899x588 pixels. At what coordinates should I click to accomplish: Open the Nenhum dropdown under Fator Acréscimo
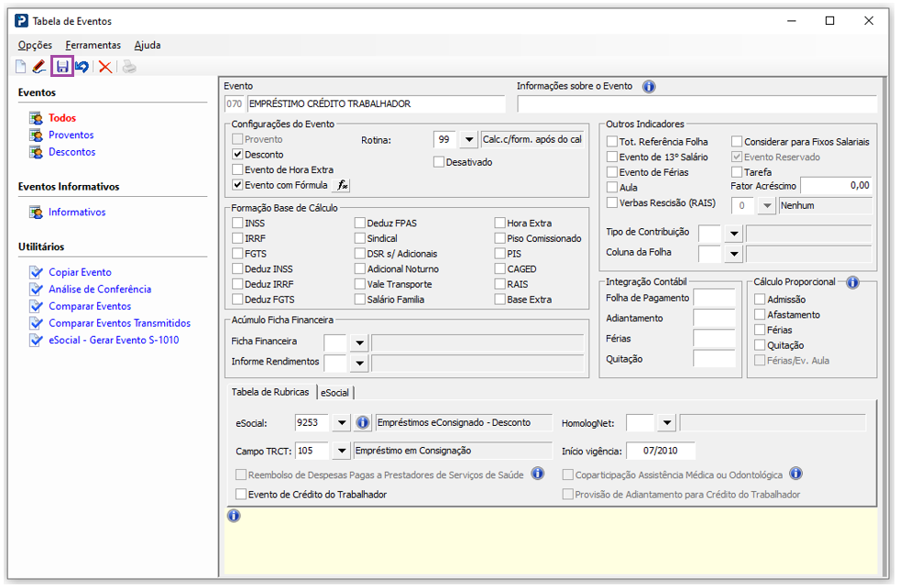767,206
